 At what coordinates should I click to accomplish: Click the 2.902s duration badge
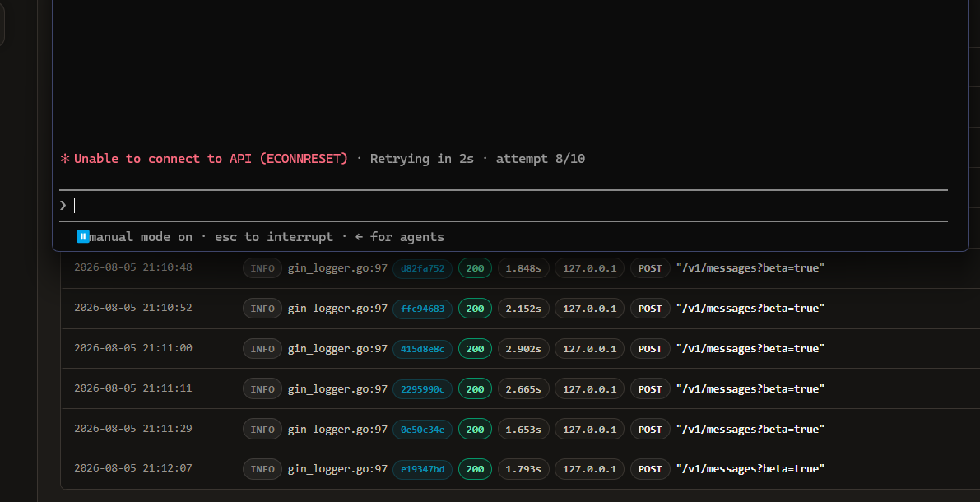pos(524,349)
